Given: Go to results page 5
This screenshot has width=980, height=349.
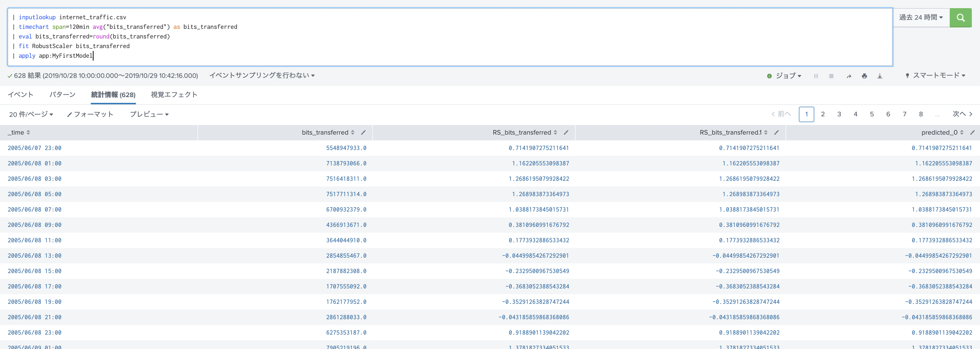Looking at the screenshot, I should [872, 114].
